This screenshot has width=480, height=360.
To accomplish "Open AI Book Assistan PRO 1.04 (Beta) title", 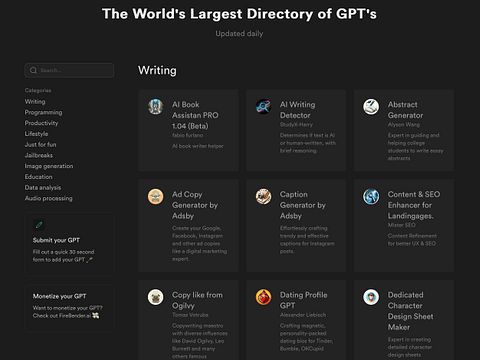I will 195,115.
